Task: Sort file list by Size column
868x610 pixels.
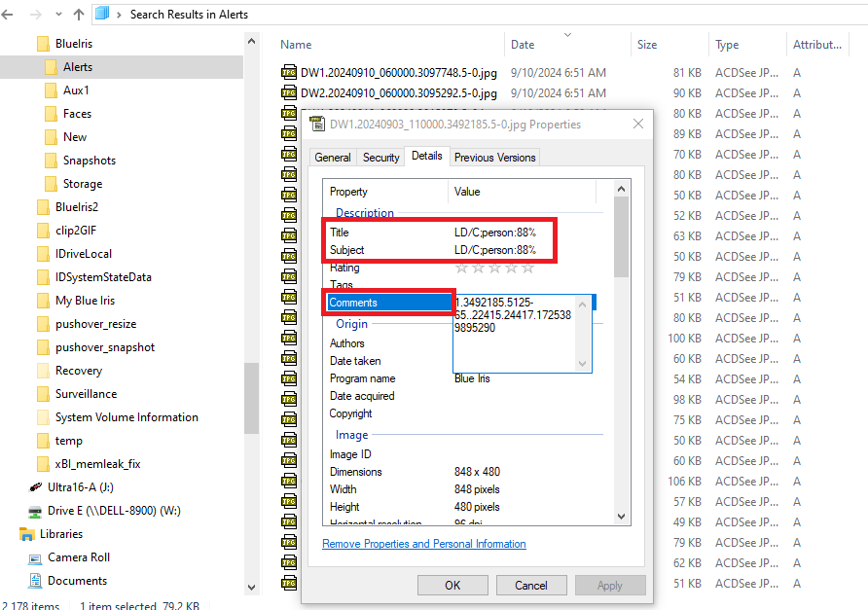Action: click(647, 45)
